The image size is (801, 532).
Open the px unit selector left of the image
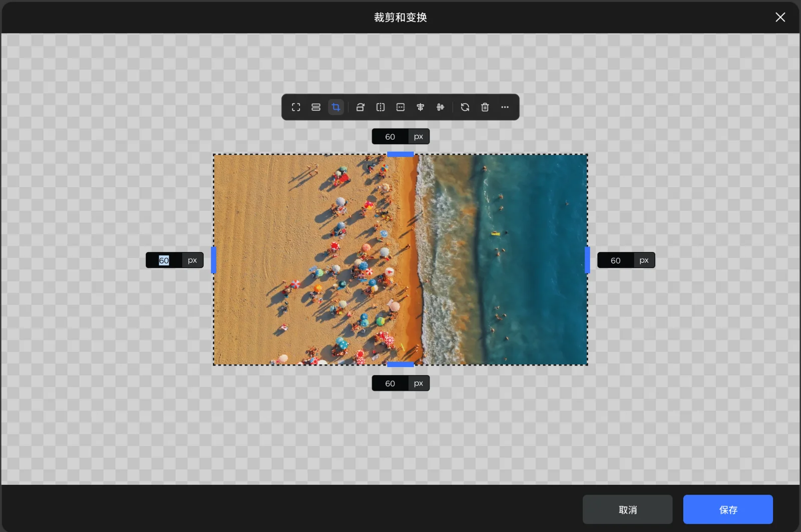click(193, 260)
